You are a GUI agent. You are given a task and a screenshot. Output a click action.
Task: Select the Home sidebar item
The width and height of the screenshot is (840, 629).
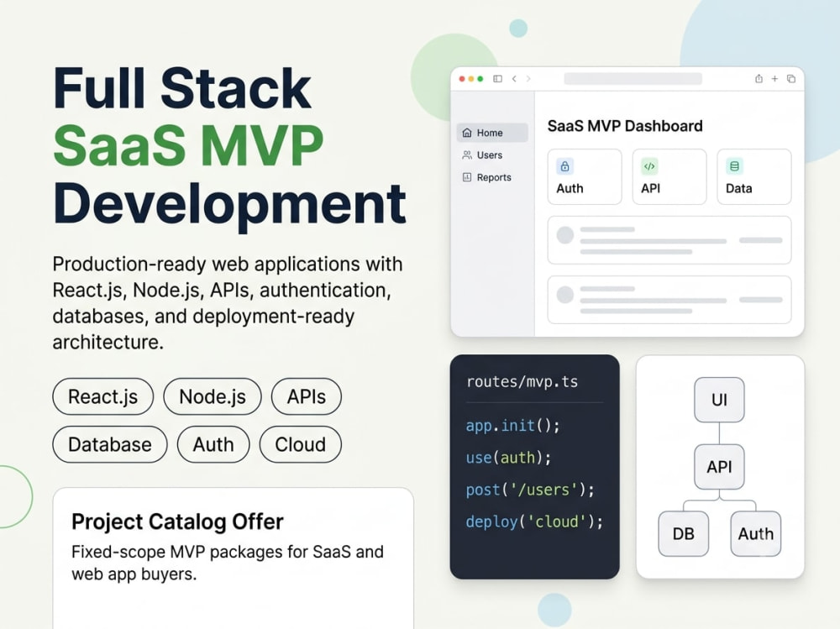(492, 133)
